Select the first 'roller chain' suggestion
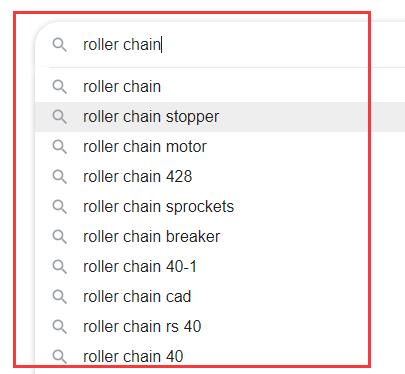Viewport: 405px width, 374px height. point(220,87)
